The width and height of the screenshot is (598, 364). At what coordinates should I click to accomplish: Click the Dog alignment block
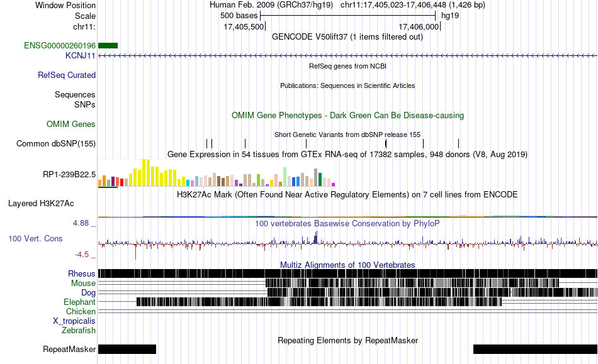(432, 292)
